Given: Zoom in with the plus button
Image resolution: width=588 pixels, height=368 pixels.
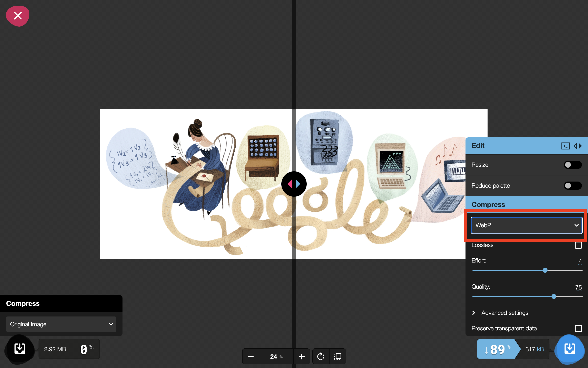Looking at the screenshot, I should pos(302,357).
